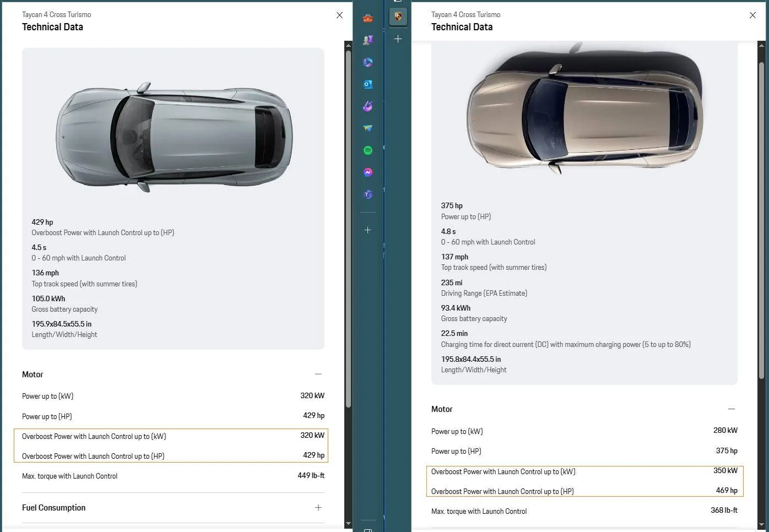
Task: Open the paper plane sidebar icon
Action: click(x=368, y=128)
